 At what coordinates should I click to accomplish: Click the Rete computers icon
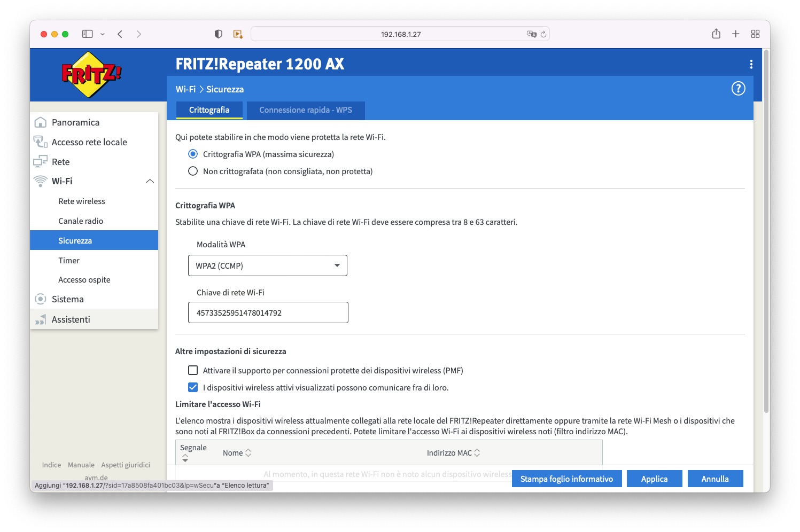pyautogui.click(x=40, y=162)
